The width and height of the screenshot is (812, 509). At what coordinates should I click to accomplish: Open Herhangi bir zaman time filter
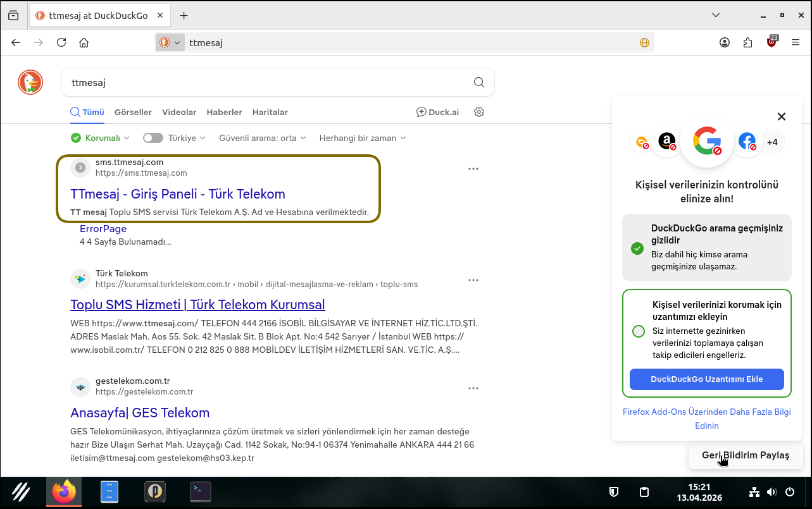pos(363,138)
